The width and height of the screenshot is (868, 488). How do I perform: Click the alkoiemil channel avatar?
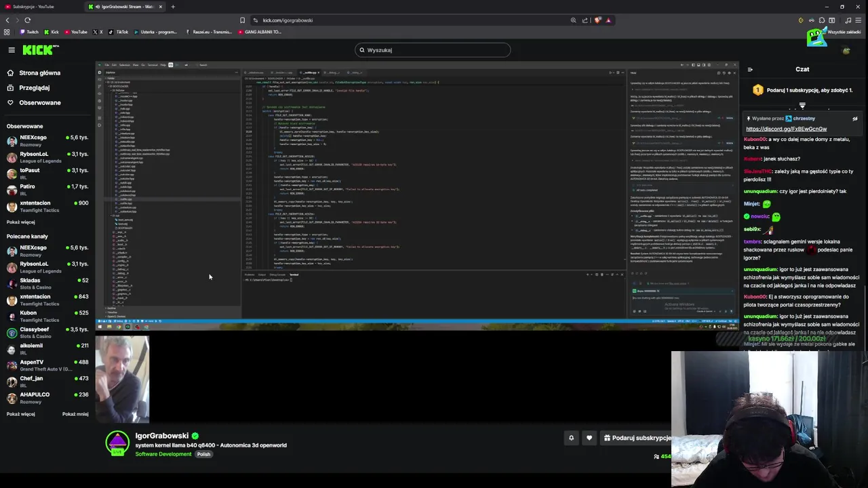[x=12, y=349]
